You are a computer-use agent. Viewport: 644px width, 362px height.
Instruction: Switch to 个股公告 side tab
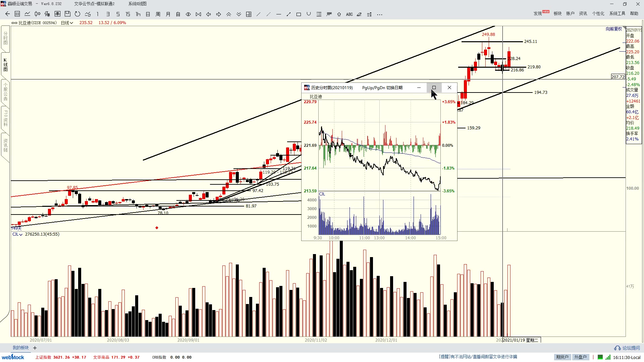[5, 92]
